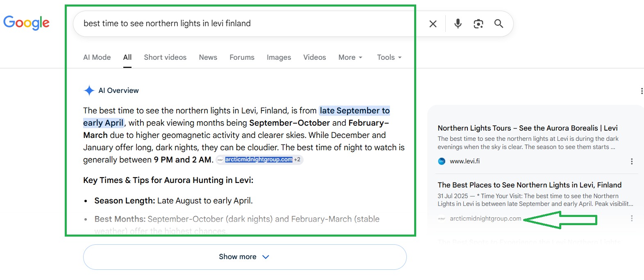Screen dimensions: 644x280
Task: Select the Short videos tab
Action: (165, 57)
